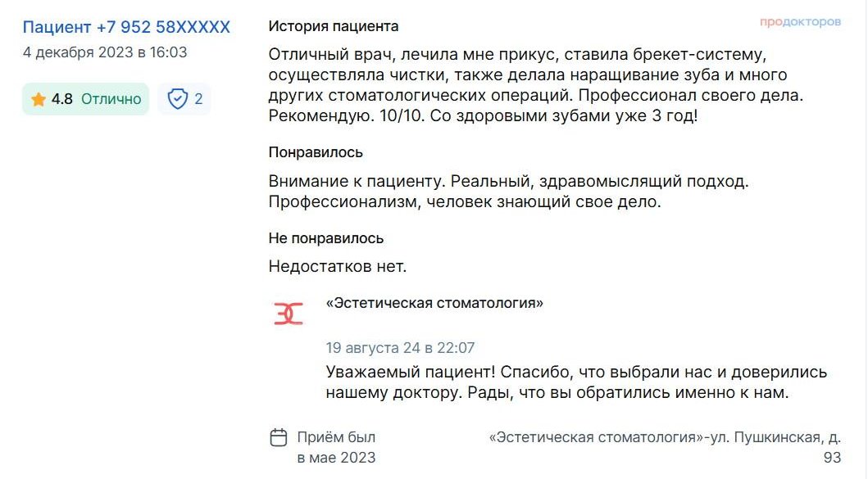868x479 pixels.
Task: Click the clinic address ул. Пушкинская link
Action: pos(666,447)
